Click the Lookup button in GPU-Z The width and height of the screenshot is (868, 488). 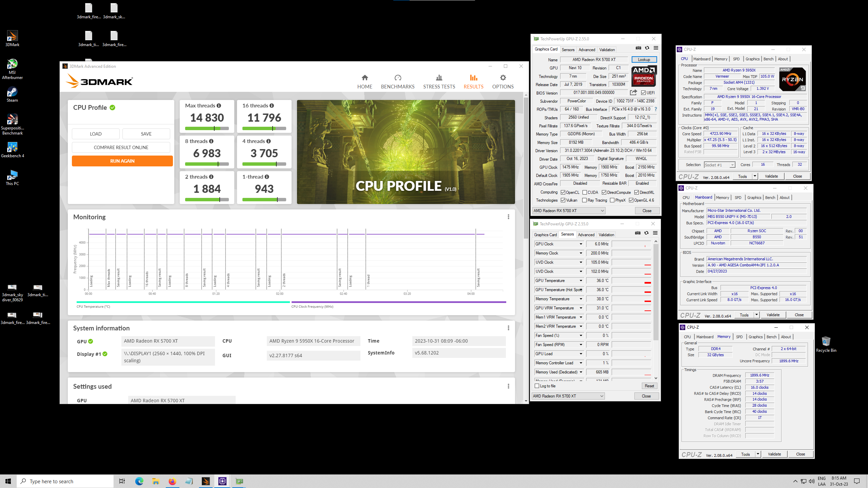pyautogui.click(x=644, y=60)
